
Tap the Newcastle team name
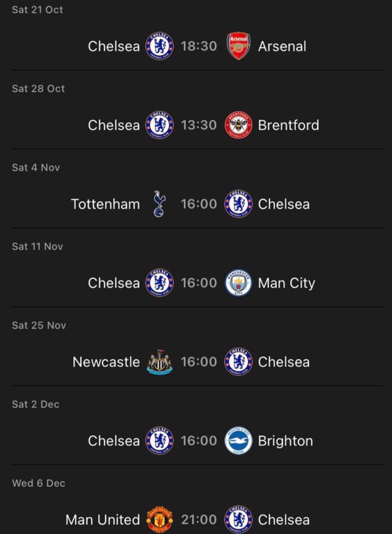pos(106,362)
